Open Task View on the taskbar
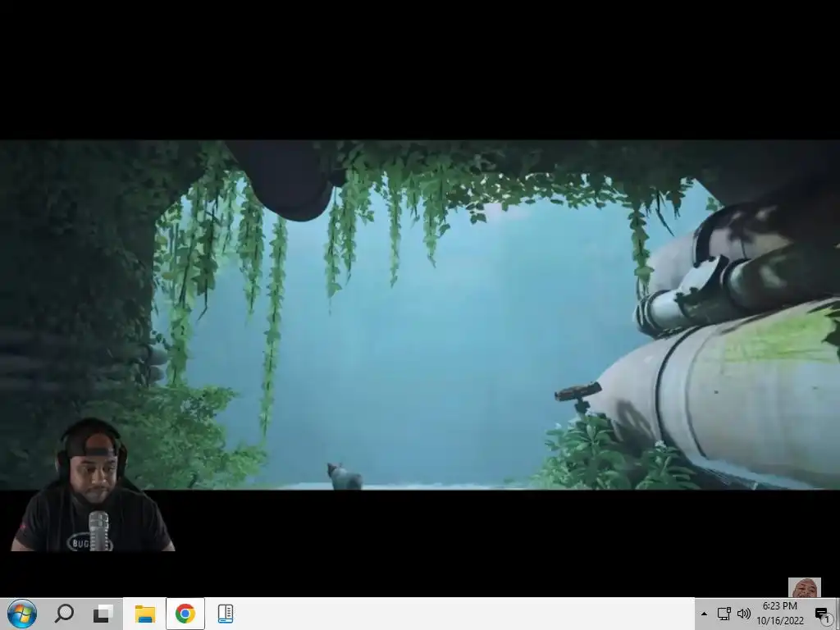 click(103, 614)
